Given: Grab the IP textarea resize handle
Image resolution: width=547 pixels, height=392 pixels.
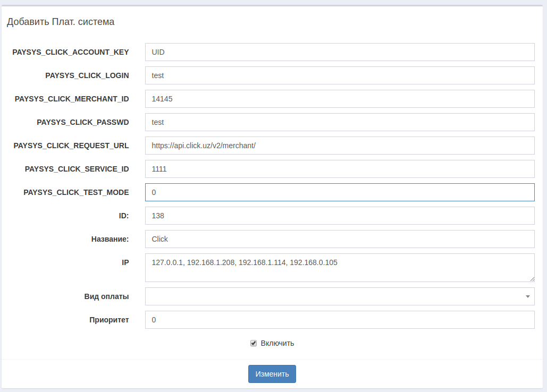Looking at the screenshot, I should pos(531,278).
